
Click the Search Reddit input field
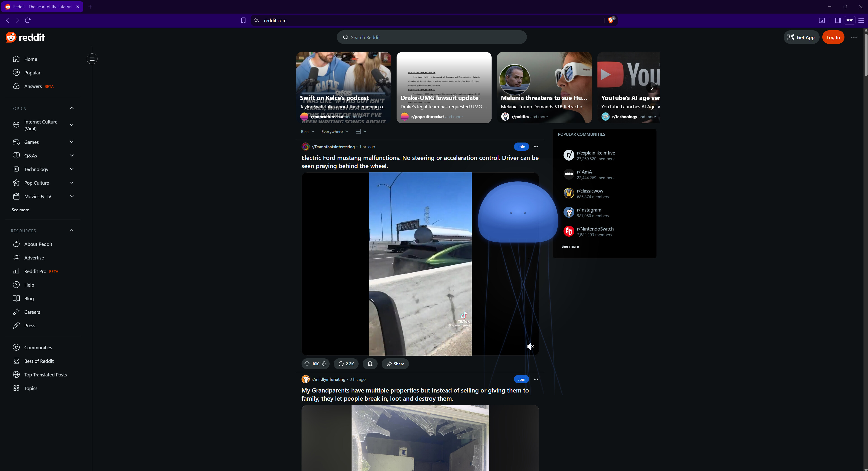pos(432,37)
